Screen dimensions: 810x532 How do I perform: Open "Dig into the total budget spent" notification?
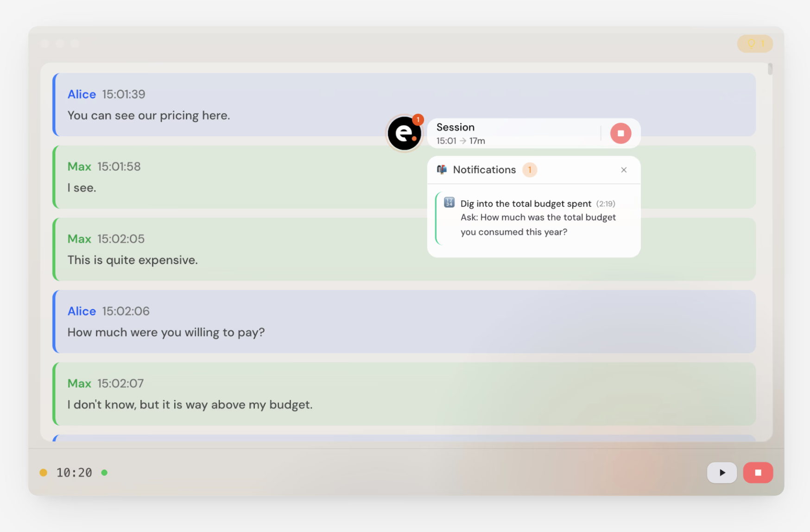pyautogui.click(x=525, y=204)
